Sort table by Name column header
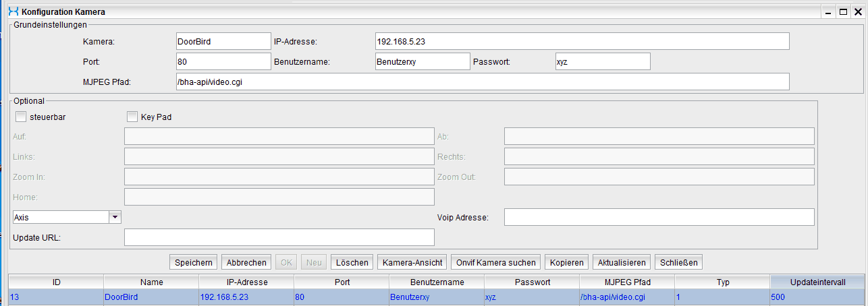 click(151, 282)
